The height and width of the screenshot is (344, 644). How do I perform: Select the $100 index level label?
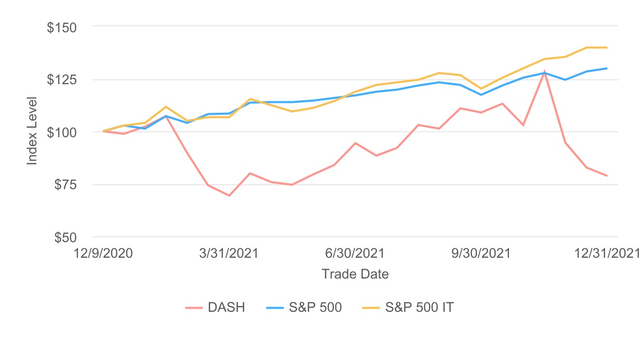(x=61, y=133)
